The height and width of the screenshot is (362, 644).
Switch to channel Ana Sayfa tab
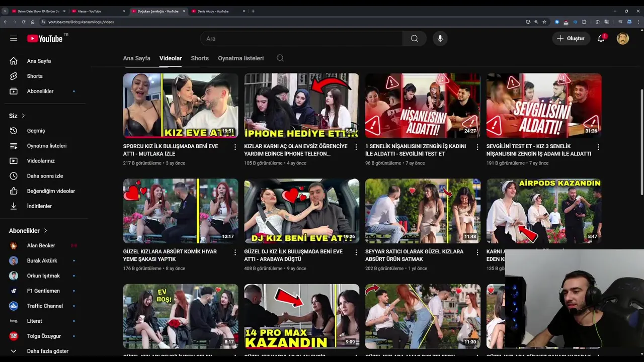click(x=136, y=58)
